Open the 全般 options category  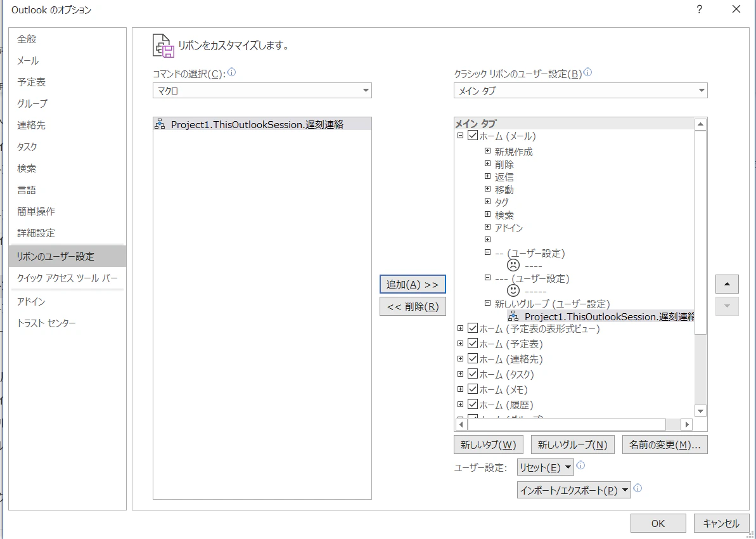pyautogui.click(x=67, y=39)
